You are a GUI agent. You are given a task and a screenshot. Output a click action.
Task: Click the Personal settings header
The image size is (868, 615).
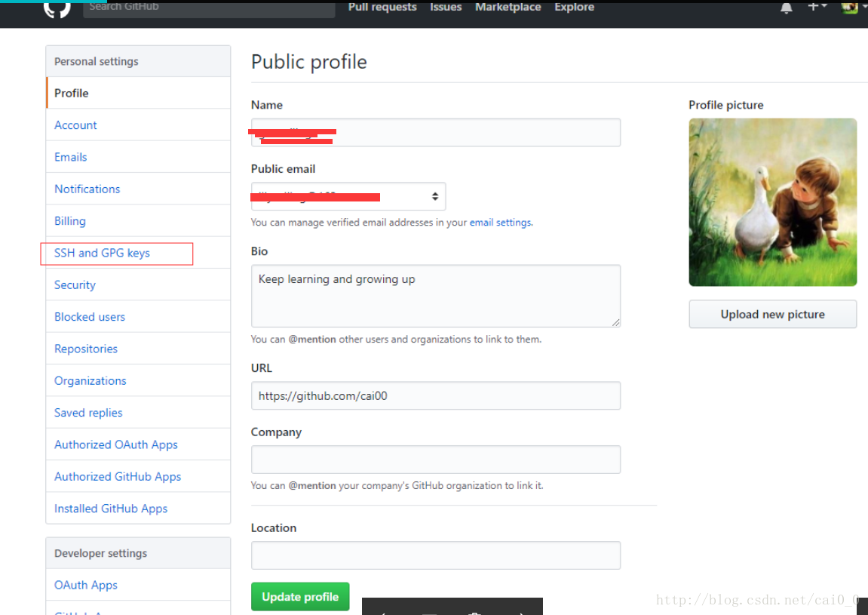(139, 62)
